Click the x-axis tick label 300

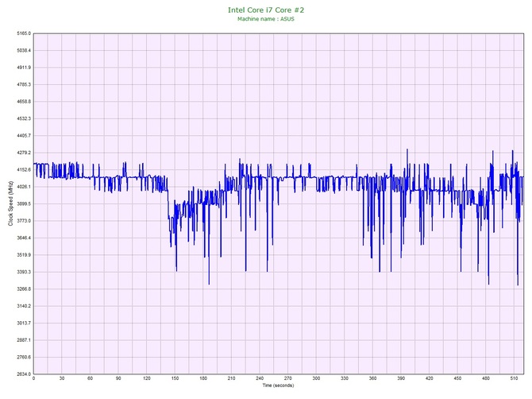[x=316, y=378]
